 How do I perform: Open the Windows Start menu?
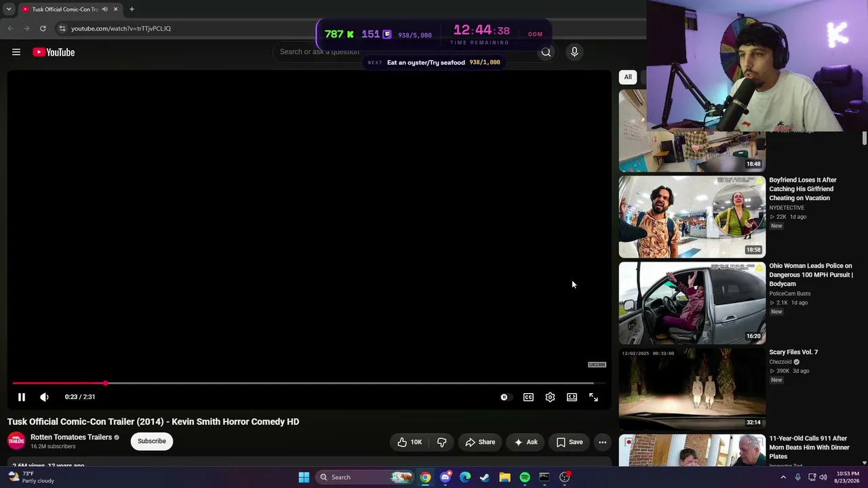coord(304,477)
